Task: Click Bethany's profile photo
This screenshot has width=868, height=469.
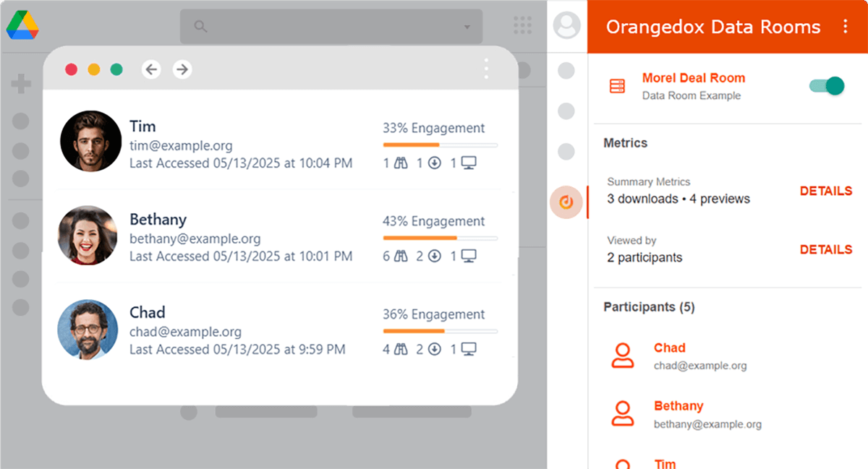Action: [x=88, y=236]
